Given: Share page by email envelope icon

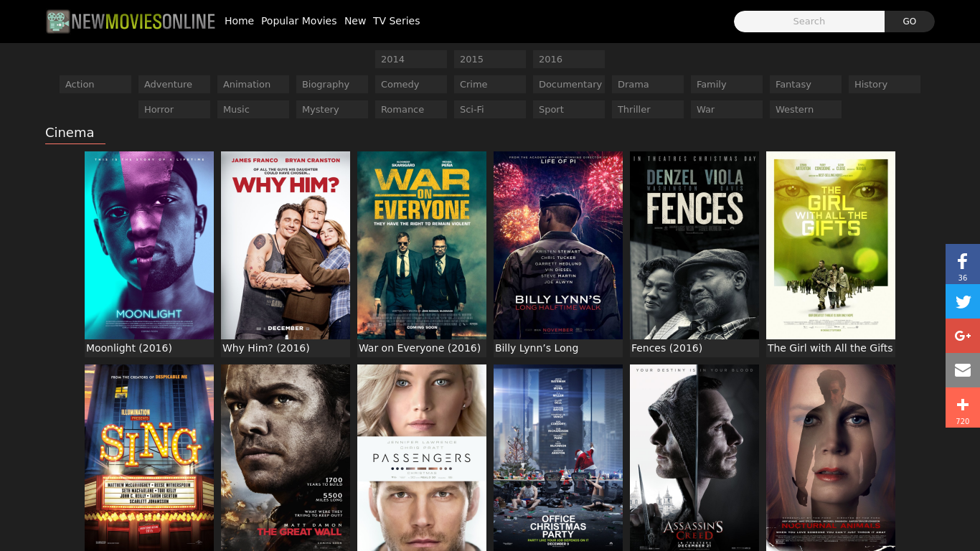Looking at the screenshot, I should 963,370.
